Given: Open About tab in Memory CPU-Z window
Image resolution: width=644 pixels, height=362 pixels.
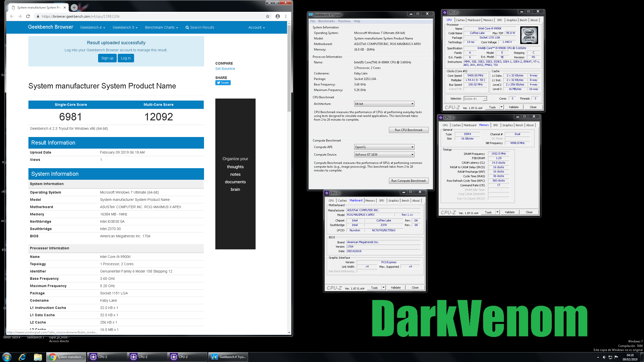Looking at the screenshot, I should point(530,125).
